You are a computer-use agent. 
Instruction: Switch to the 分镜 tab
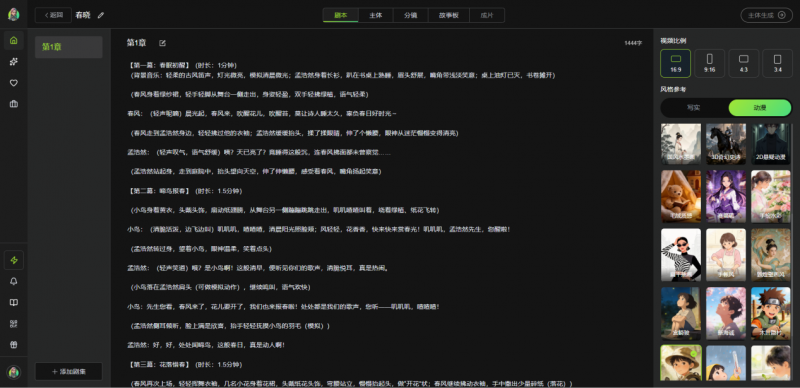[411, 15]
